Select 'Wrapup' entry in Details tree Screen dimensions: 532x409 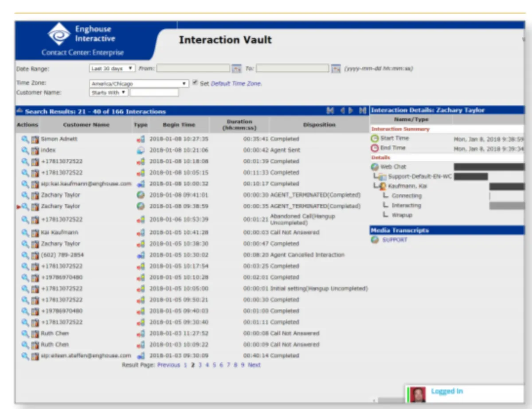(x=402, y=215)
